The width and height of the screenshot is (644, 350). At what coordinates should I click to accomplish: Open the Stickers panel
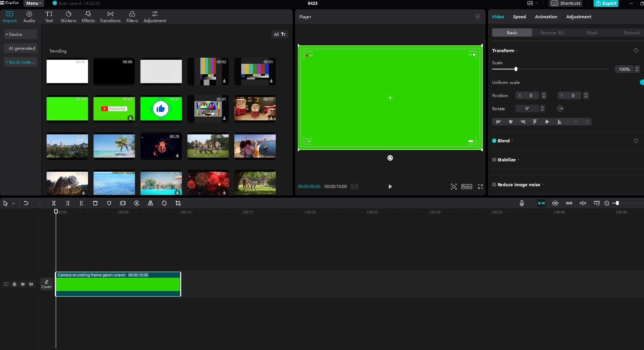pos(68,16)
